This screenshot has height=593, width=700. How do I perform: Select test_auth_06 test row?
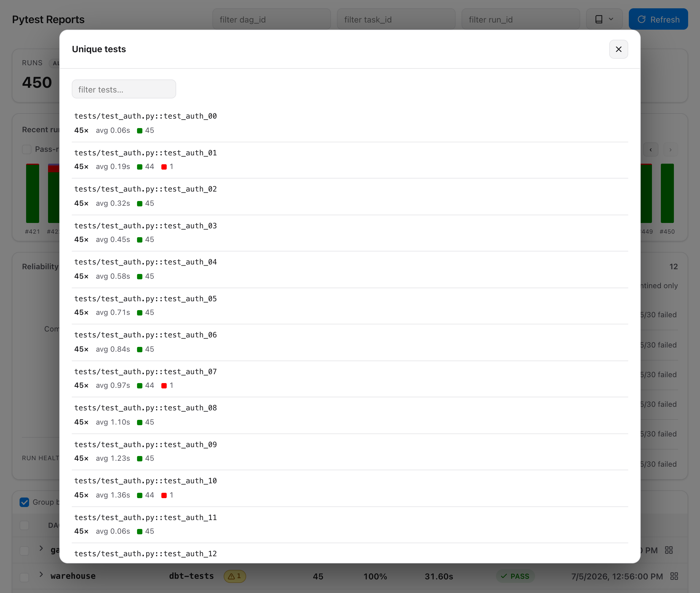[350, 342]
